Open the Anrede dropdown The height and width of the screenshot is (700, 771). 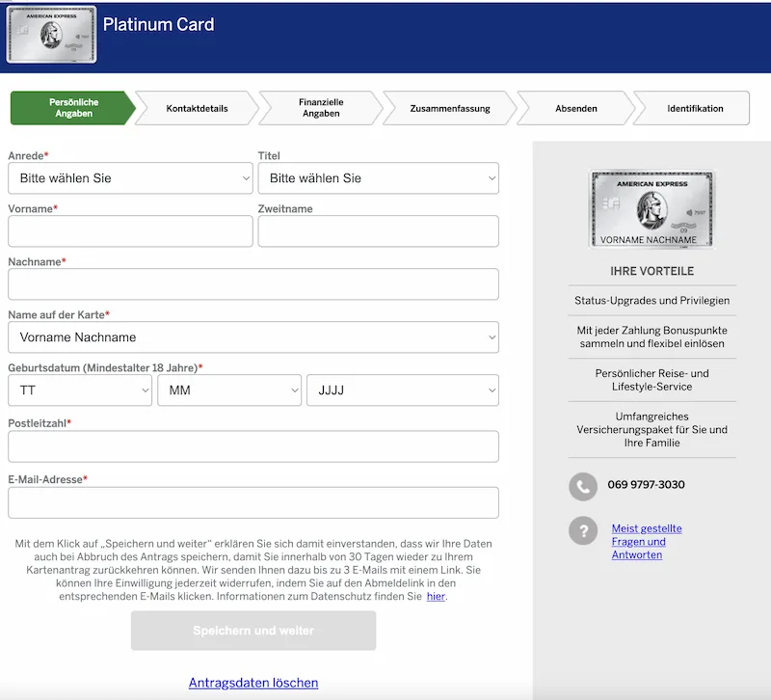click(x=130, y=178)
